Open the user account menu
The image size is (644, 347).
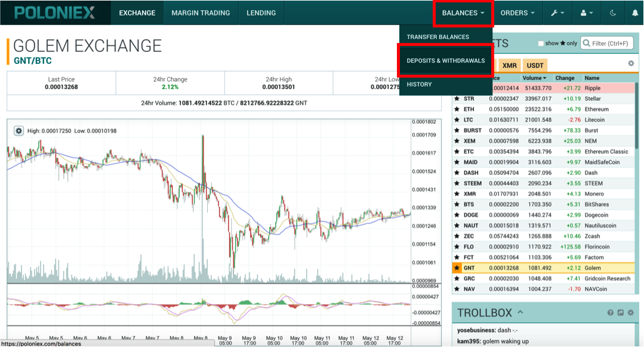tap(586, 13)
